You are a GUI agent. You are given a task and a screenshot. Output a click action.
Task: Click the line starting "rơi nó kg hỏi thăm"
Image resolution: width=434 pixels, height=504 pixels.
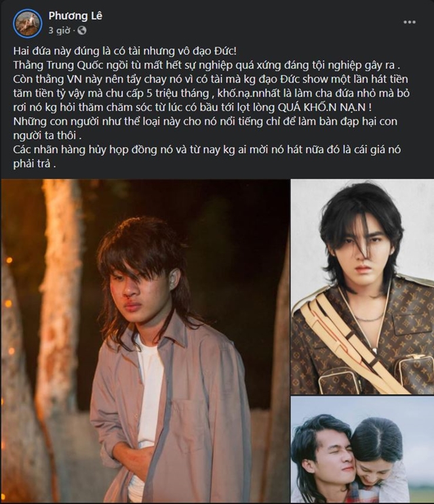pos(192,108)
